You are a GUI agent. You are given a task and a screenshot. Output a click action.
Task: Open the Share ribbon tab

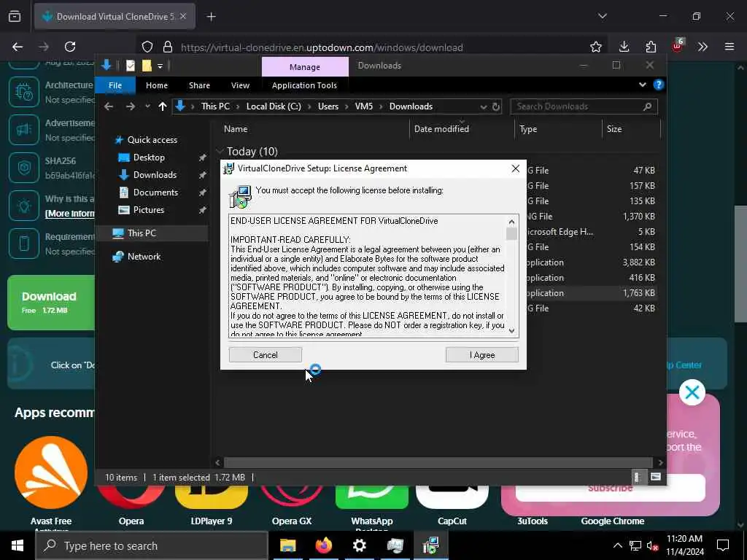[x=199, y=85]
